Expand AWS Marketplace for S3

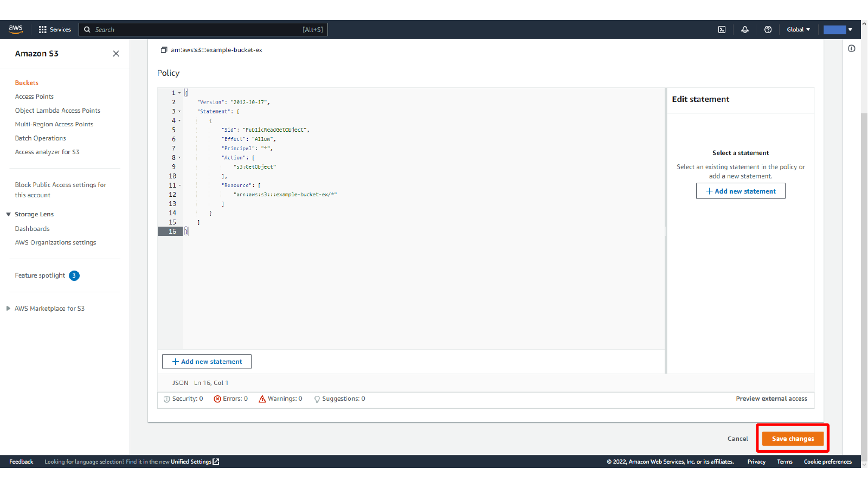[8, 309]
